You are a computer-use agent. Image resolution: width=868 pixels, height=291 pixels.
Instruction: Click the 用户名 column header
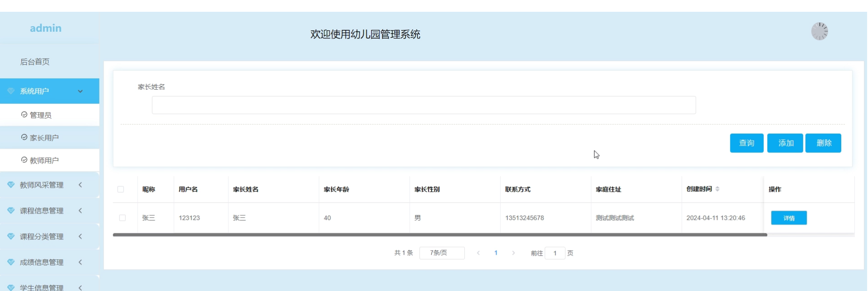click(188, 189)
